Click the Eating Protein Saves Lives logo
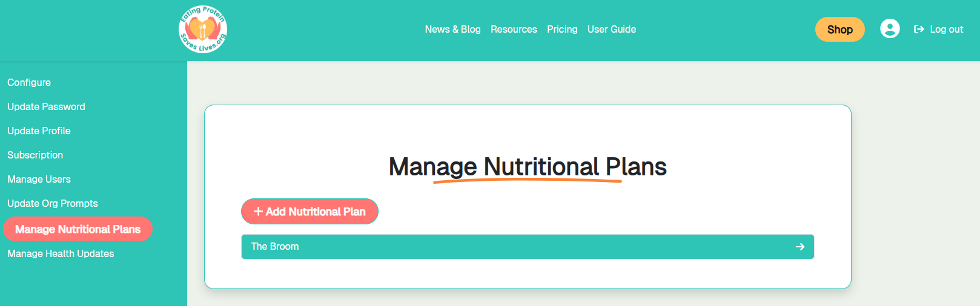980x306 pixels. coord(203,29)
